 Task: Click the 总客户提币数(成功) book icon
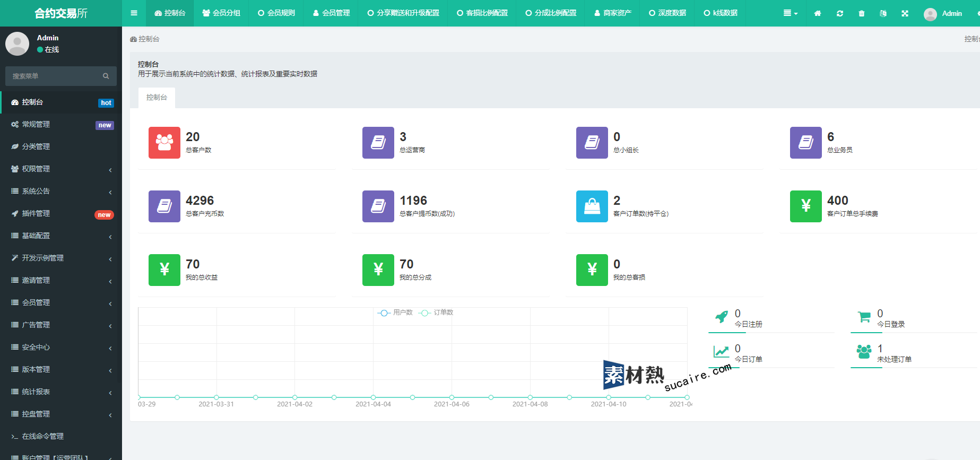[x=378, y=206]
